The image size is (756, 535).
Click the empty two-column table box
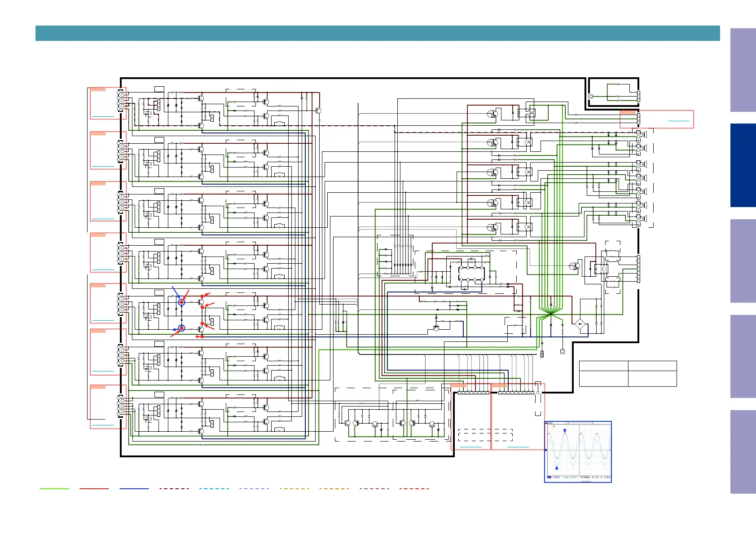(x=628, y=373)
